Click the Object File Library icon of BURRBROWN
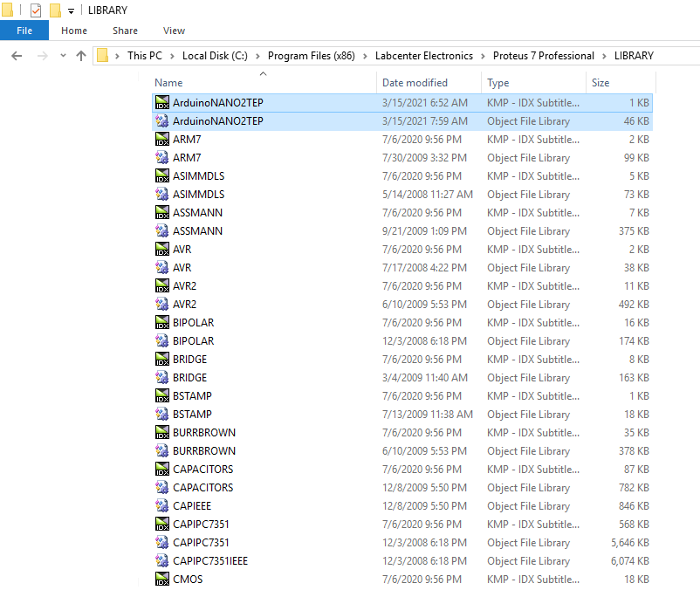Image resolution: width=700 pixels, height=590 pixels. pyautogui.click(x=162, y=450)
